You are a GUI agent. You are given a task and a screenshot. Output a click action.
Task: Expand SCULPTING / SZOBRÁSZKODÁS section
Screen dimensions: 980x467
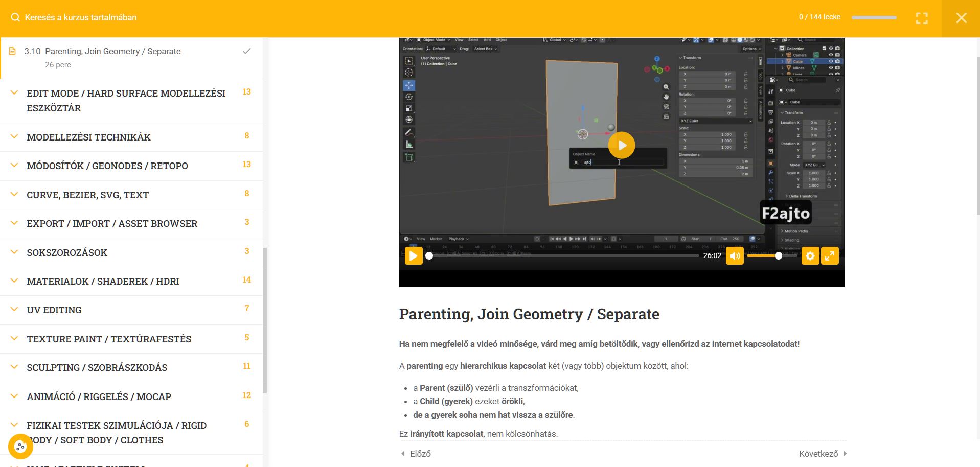tap(97, 367)
